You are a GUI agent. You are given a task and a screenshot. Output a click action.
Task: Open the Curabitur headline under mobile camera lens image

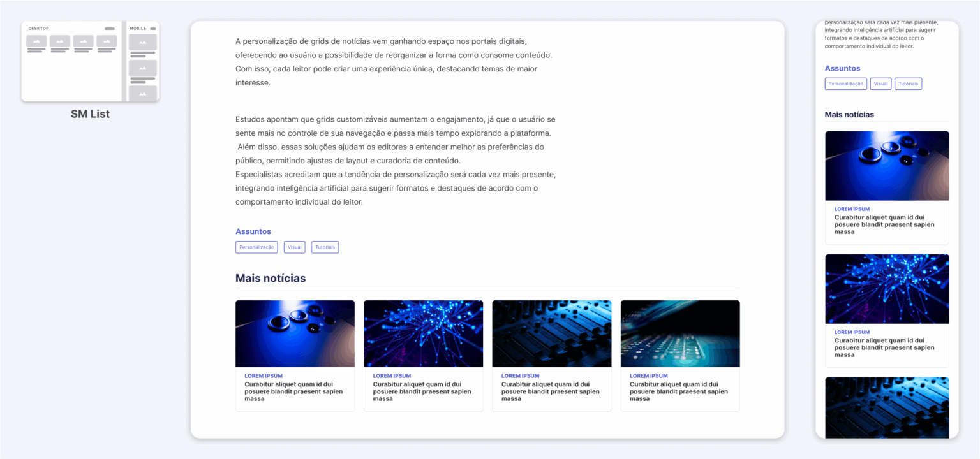[x=884, y=224]
